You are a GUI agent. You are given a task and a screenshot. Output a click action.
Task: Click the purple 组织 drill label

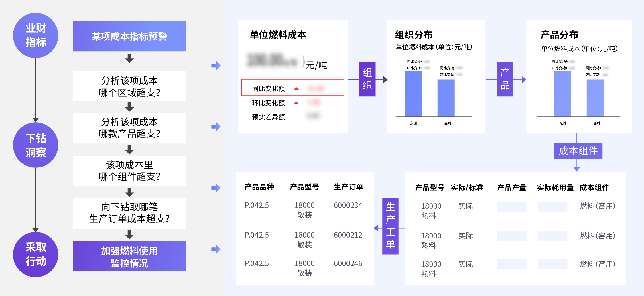pos(367,79)
